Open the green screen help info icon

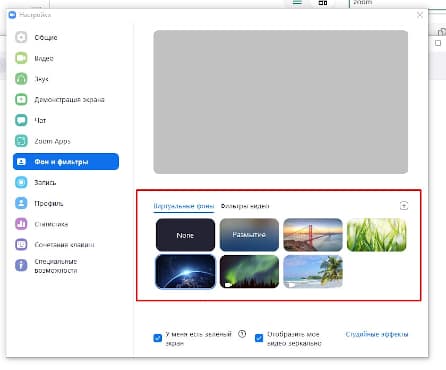[242, 334]
